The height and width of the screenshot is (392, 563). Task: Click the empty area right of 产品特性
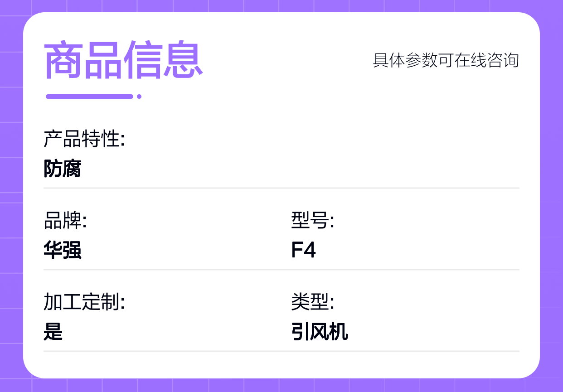(x=317, y=139)
